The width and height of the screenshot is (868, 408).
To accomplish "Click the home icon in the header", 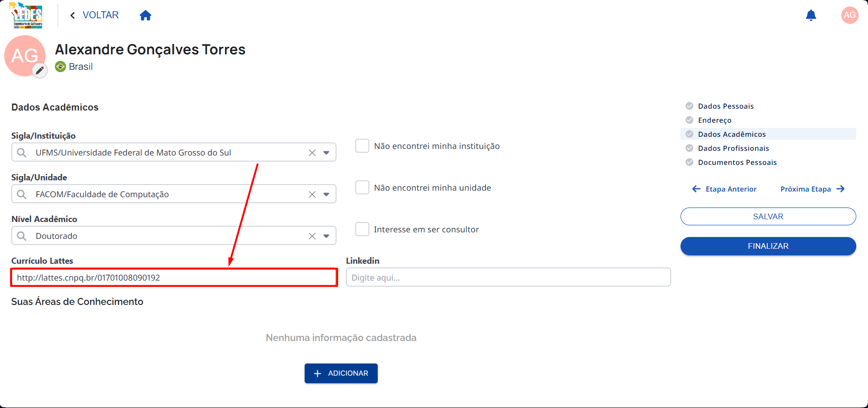I will point(145,15).
